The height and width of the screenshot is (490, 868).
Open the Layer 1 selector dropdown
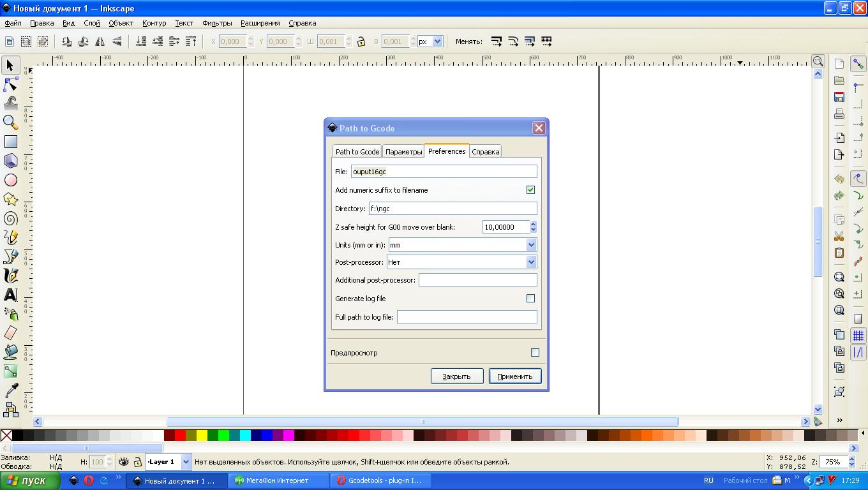pos(186,462)
